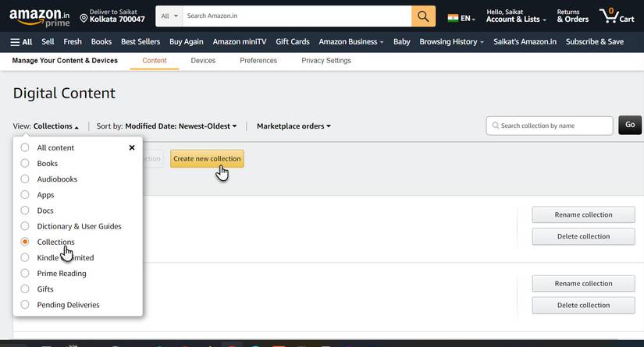Expand the EN language selector
644x347 pixels.
coord(468,19)
